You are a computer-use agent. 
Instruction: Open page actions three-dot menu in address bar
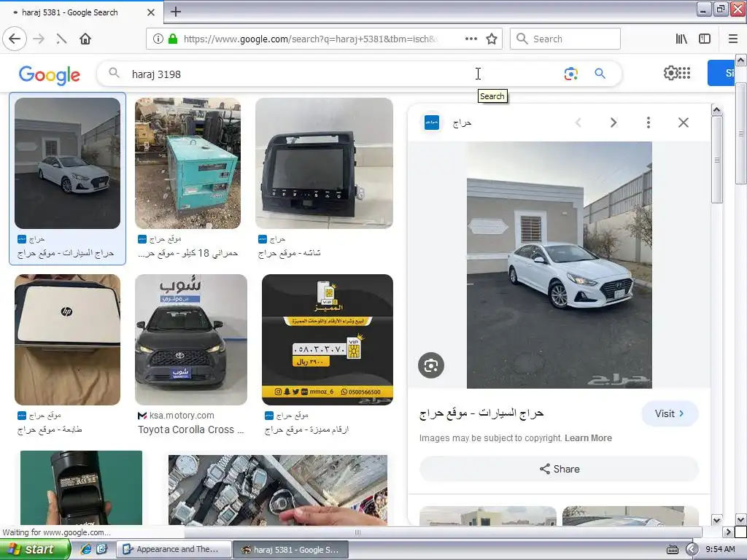(x=471, y=39)
